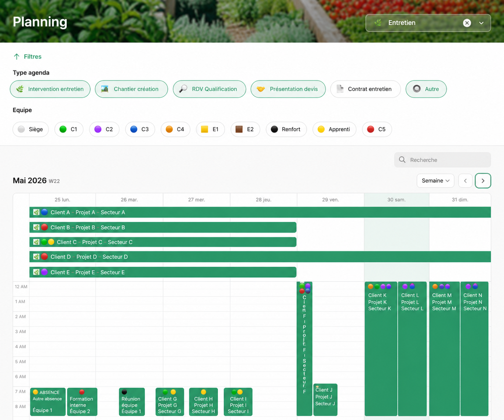Select the Apprenti team chip

pyautogui.click(x=334, y=129)
